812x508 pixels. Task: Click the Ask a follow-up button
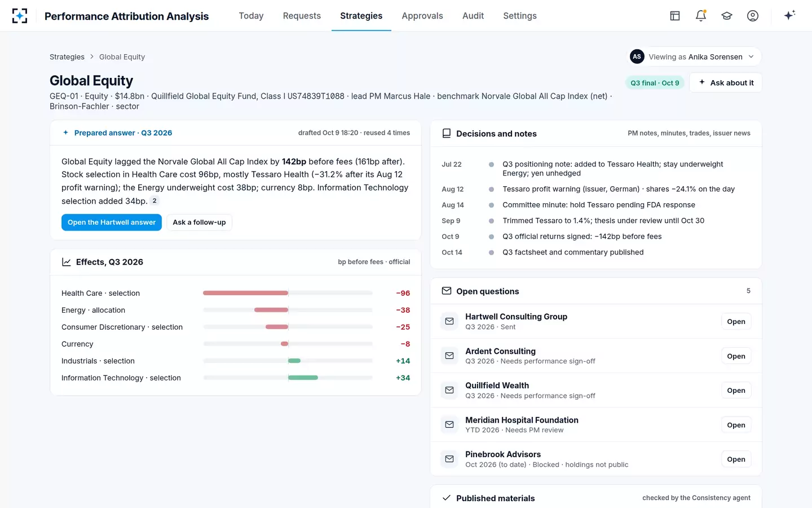(x=199, y=222)
